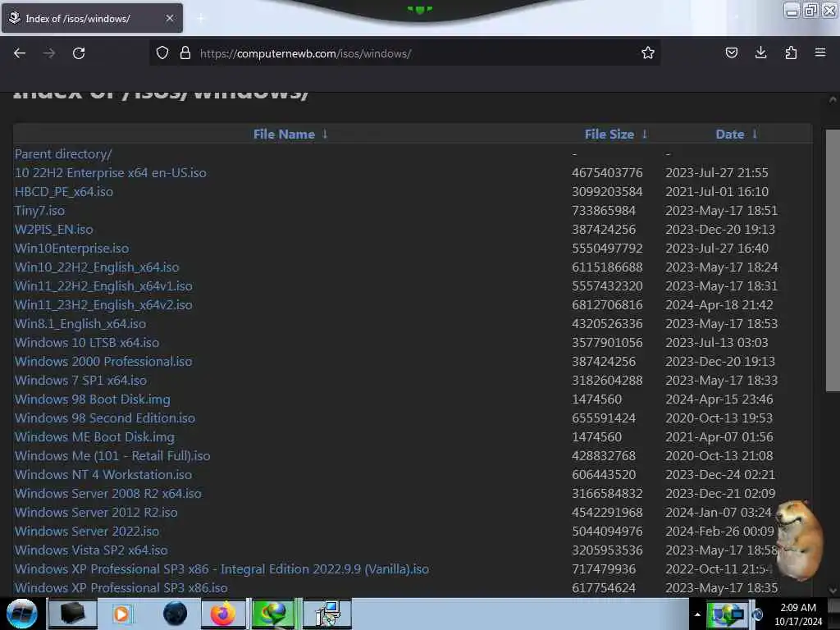The height and width of the screenshot is (630, 840).
Task: Open the dark globe browser taskbar icon
Action: 175,614
